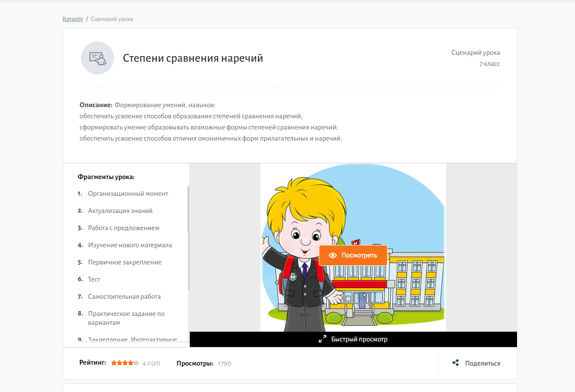Click the Посмотреть orange button
The height and width of the screenshot is (392, 575).
click(353, 256)
